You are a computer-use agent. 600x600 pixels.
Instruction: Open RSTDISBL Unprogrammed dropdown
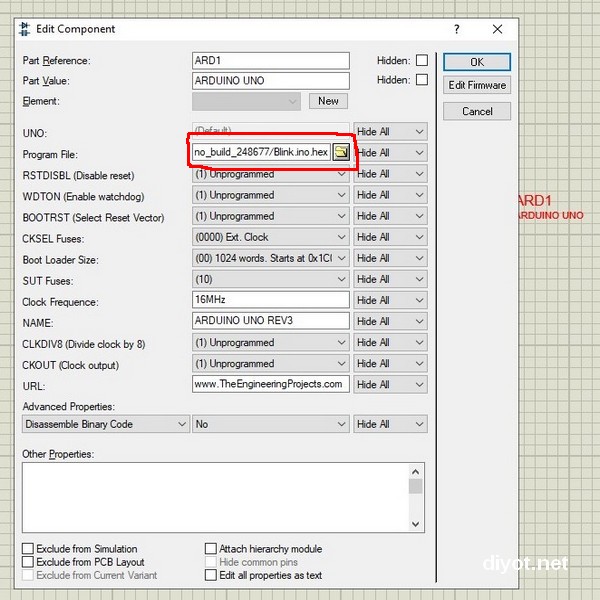click(271, 174)
